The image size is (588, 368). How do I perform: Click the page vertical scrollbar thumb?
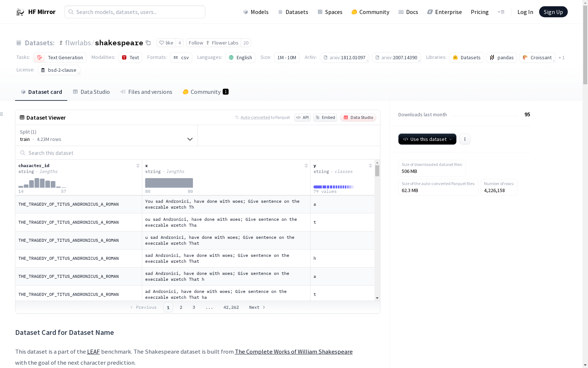coord(585,45)
